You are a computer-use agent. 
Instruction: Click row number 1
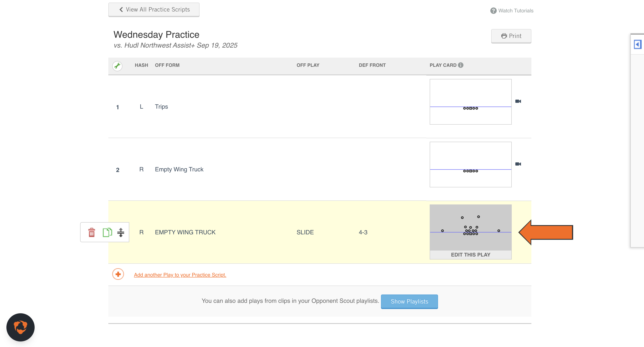(117, 107)
